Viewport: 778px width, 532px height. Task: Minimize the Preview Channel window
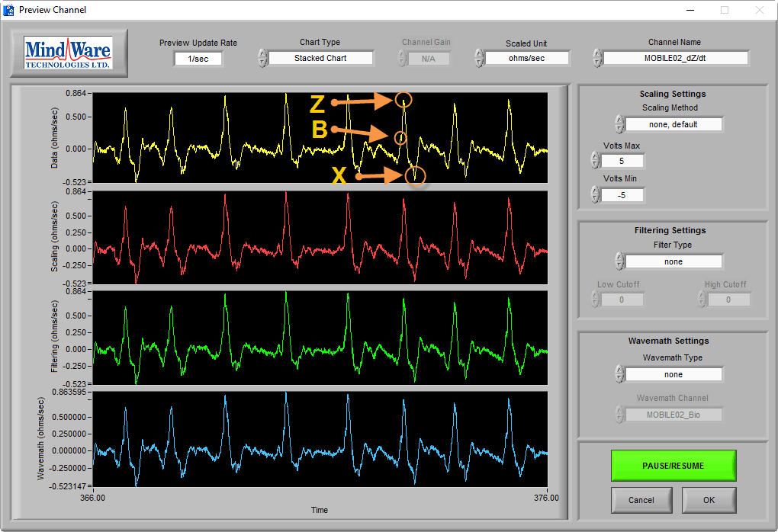coord(690,10)
